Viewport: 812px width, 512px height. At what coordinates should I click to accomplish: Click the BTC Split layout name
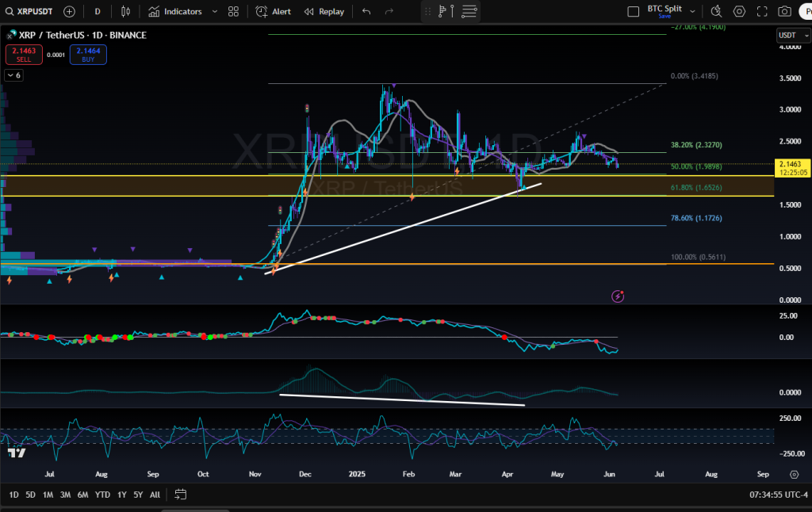(x=665, y=9)
